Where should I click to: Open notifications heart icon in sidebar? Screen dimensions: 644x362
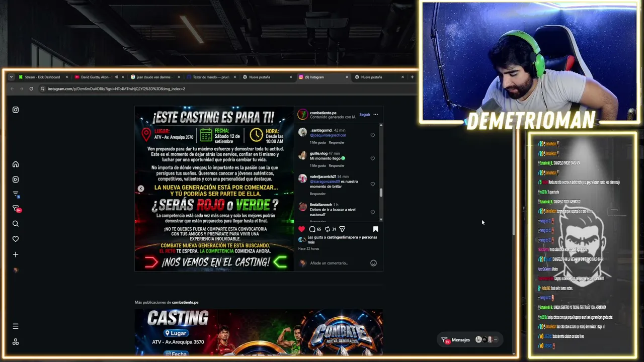coord(16,239)
